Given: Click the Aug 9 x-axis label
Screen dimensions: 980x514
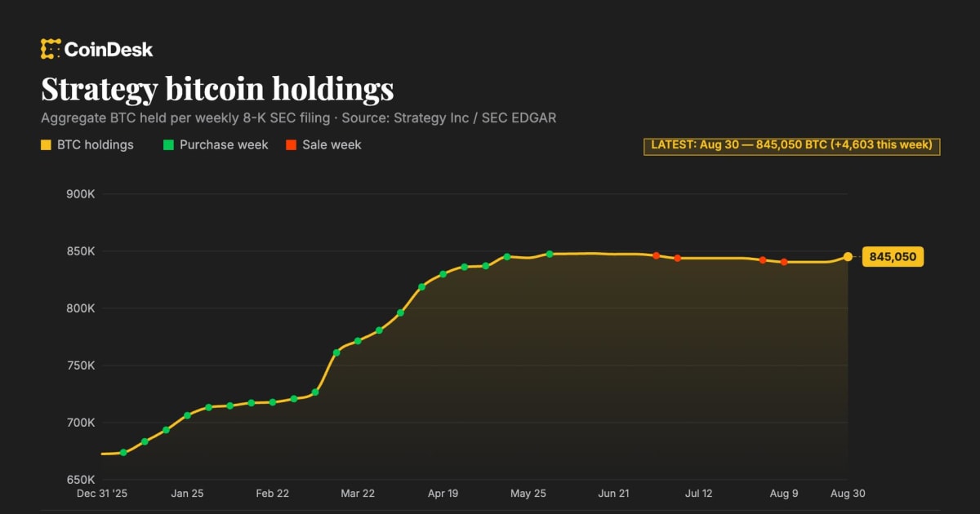Looking at the screenshot, I should pyautogui.click(x=784, y=494).
